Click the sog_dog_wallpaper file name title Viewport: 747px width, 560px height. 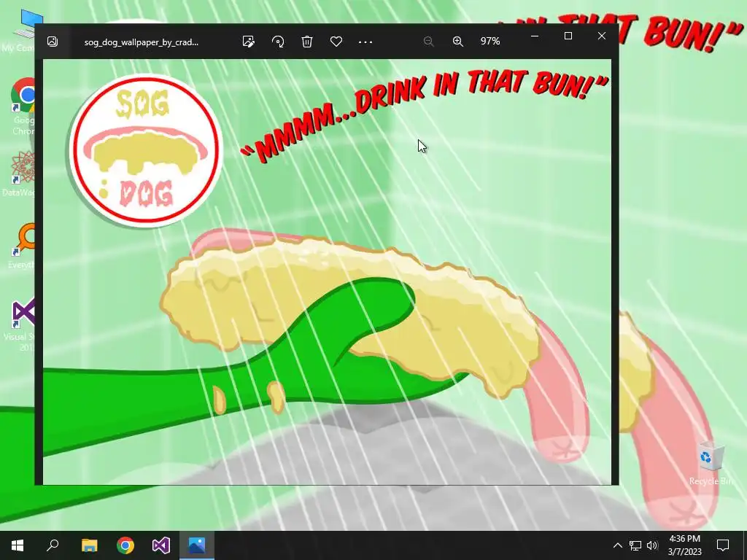(x=142, y=42)
